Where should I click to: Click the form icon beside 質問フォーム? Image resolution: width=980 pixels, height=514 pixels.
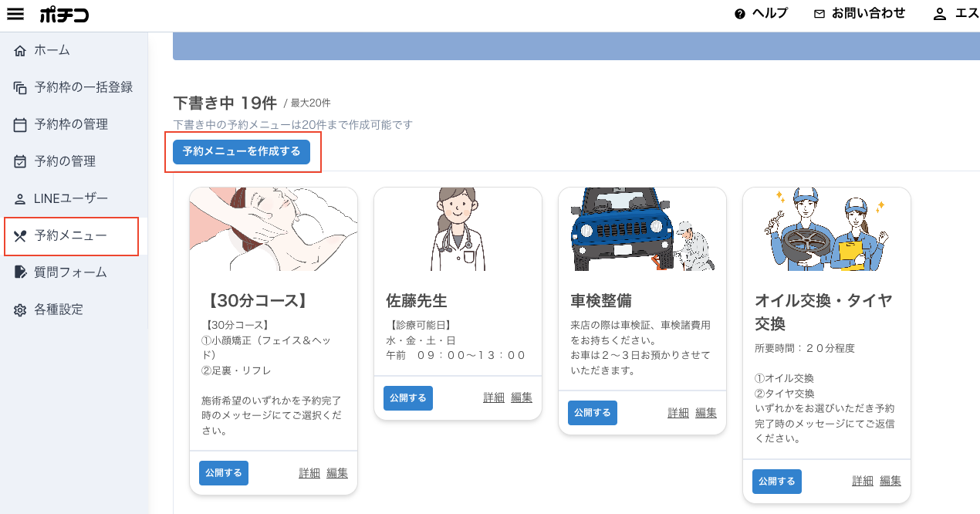coord(20,272)
